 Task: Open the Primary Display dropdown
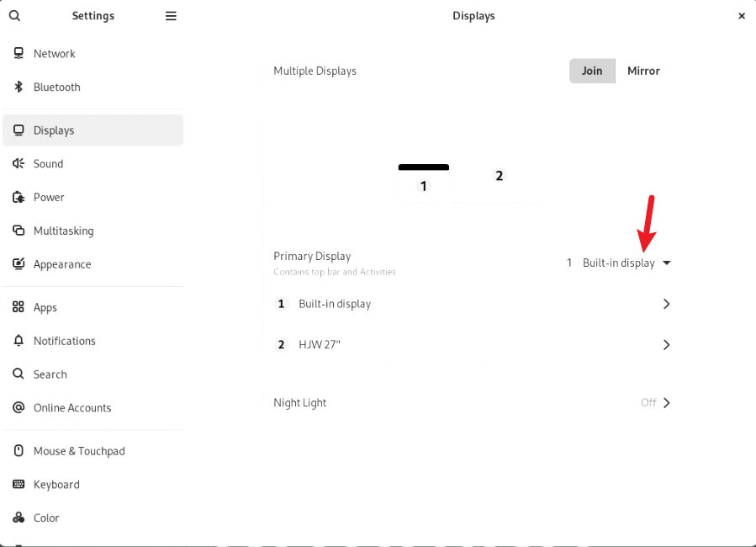(x=620, y=263)
